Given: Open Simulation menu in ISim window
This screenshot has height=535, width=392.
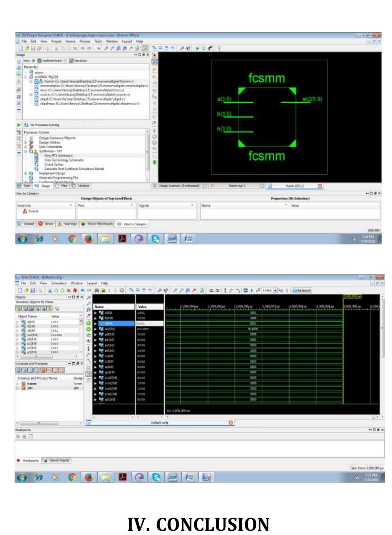Looking at the screenshot, I should [59, 283].
